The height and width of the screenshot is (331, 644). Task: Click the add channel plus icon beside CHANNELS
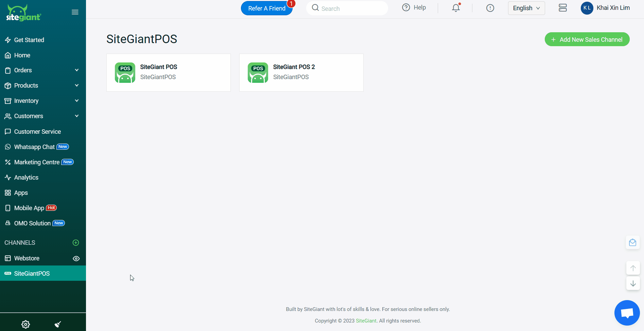tap(76, 243)
